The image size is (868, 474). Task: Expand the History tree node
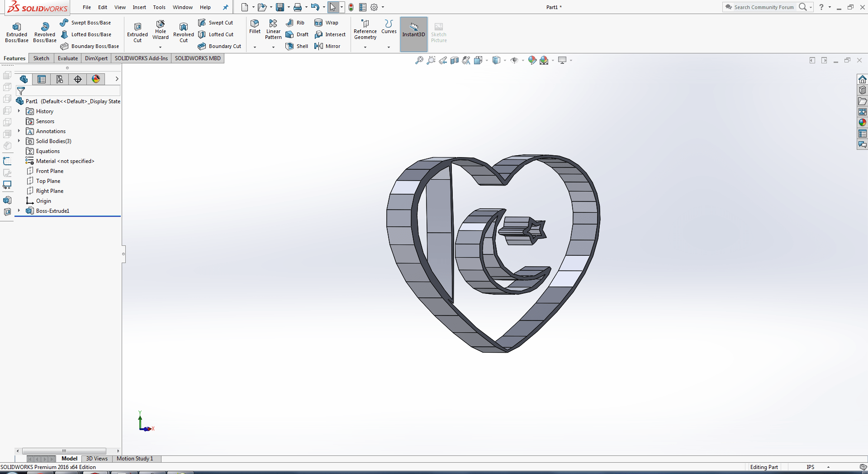19,111
